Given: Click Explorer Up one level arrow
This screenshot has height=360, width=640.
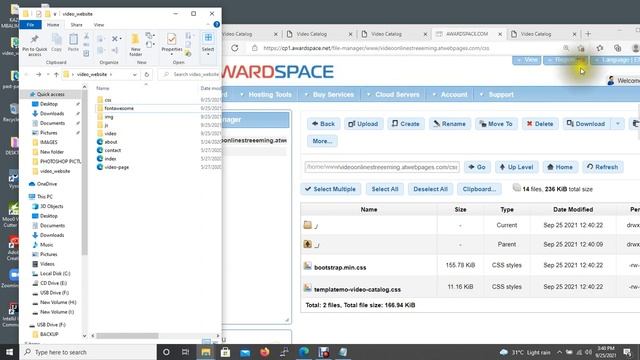Looking at the screenshot, I should (x=56, y=74).
